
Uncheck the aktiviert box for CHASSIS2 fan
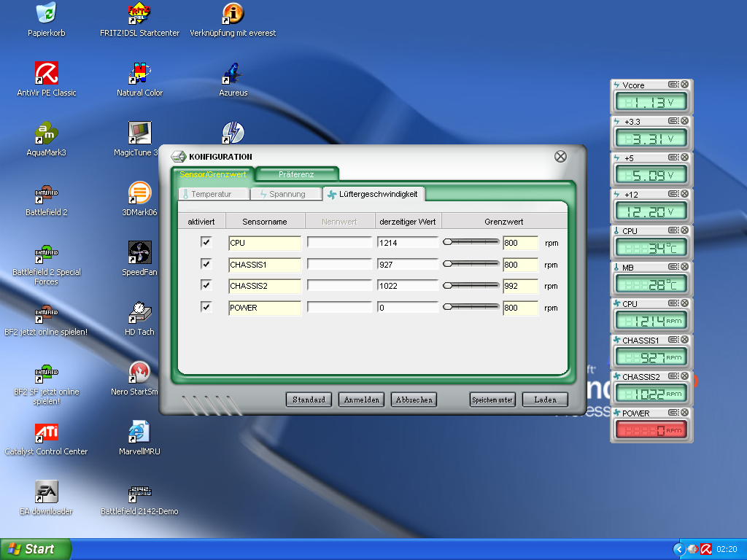(x=206, y=285)
